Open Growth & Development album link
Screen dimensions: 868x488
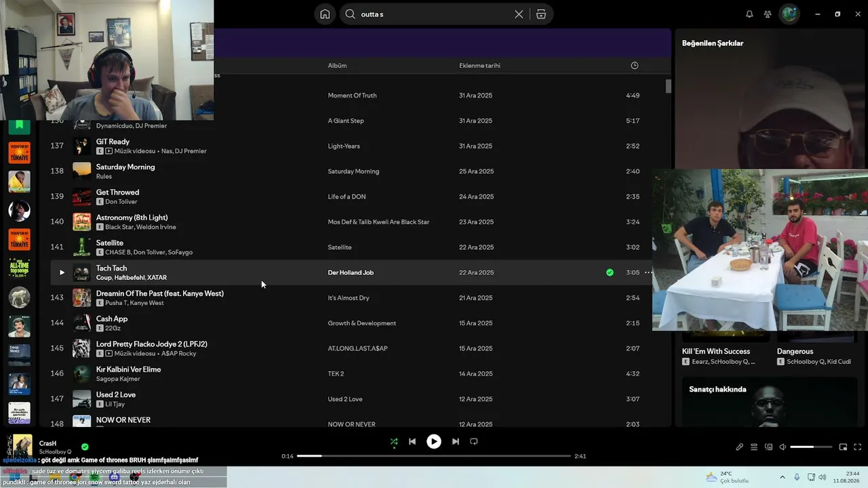pos(362,323)
